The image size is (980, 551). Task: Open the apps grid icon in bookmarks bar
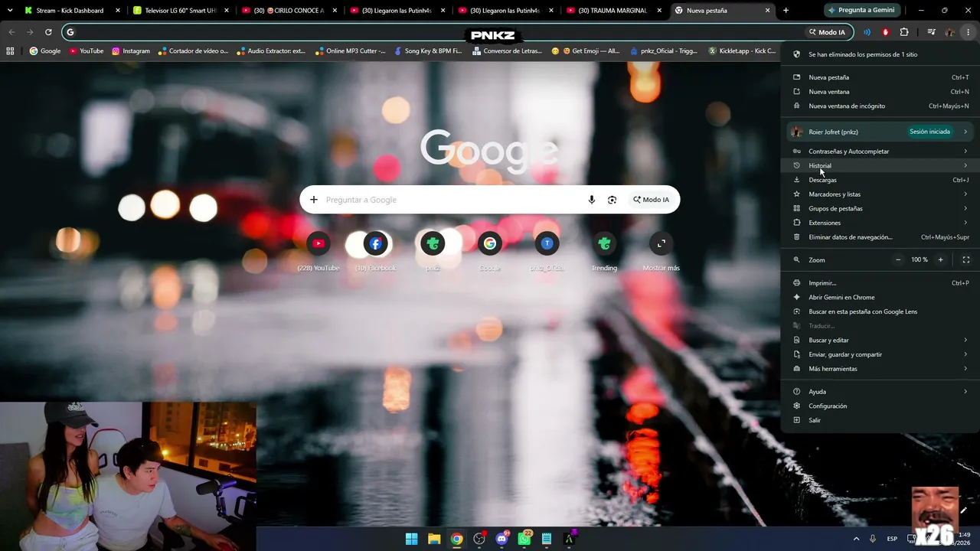pyautogui.click(x=10, y=51)
